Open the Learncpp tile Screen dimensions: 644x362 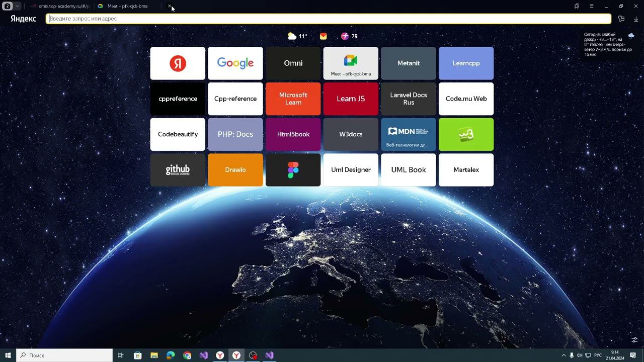tap(466, 63)
